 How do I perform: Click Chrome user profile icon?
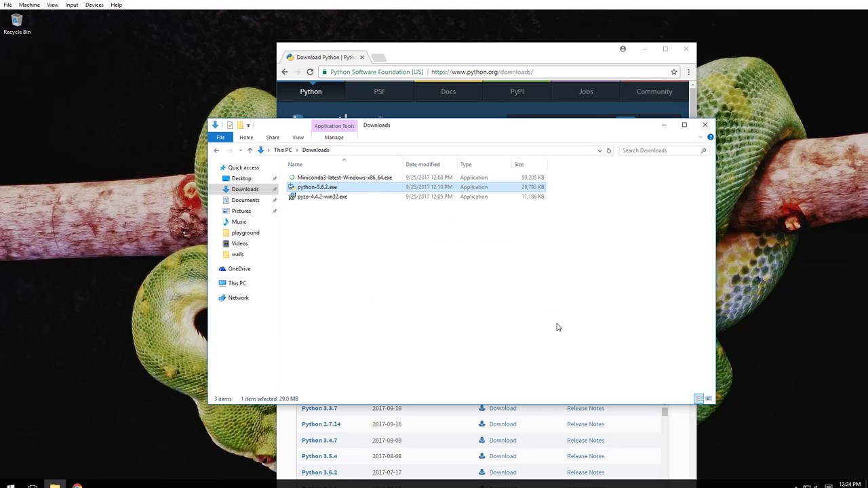click(x=623, y=49)
